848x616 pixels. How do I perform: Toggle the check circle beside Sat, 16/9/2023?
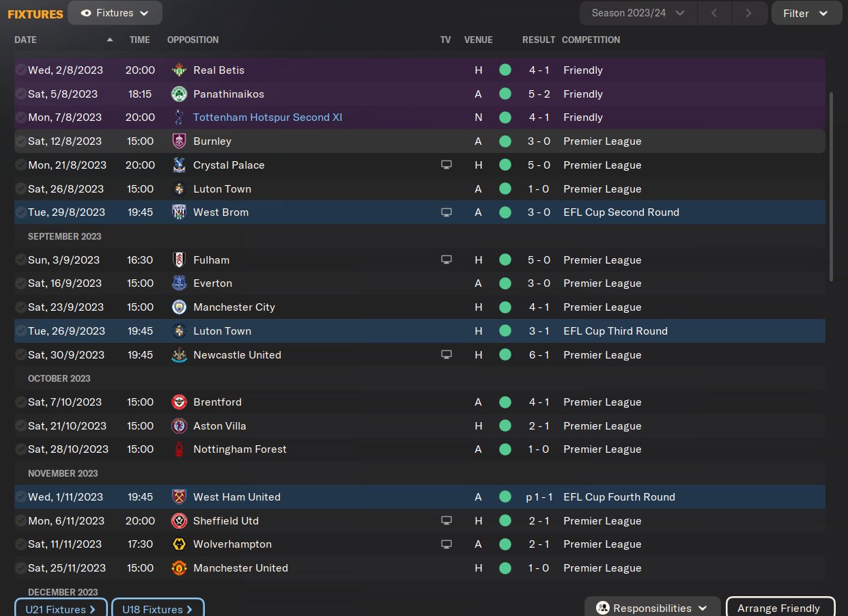pos(21,283)
